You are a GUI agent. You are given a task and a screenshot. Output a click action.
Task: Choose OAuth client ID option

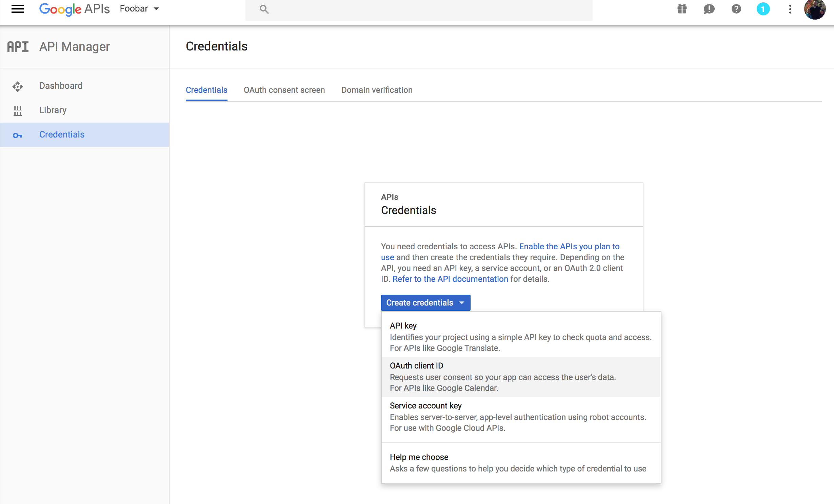521,377
